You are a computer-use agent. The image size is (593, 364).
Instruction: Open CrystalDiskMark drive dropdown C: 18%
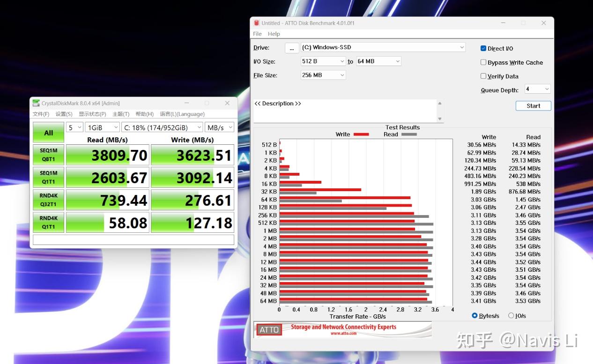(162, 127)
